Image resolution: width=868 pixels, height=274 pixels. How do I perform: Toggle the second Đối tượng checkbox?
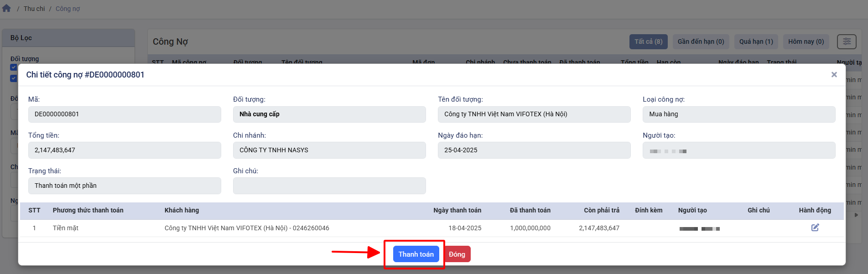(14, 78)
